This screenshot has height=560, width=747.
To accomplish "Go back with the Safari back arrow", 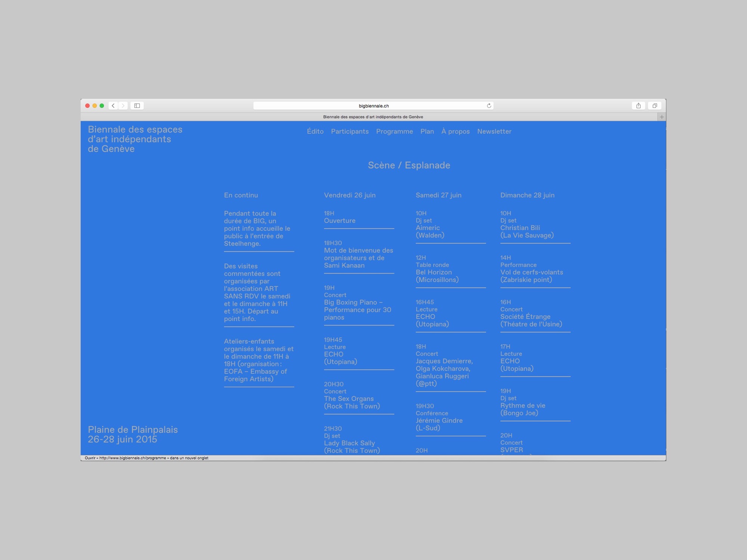I will (x=113, y=106).
